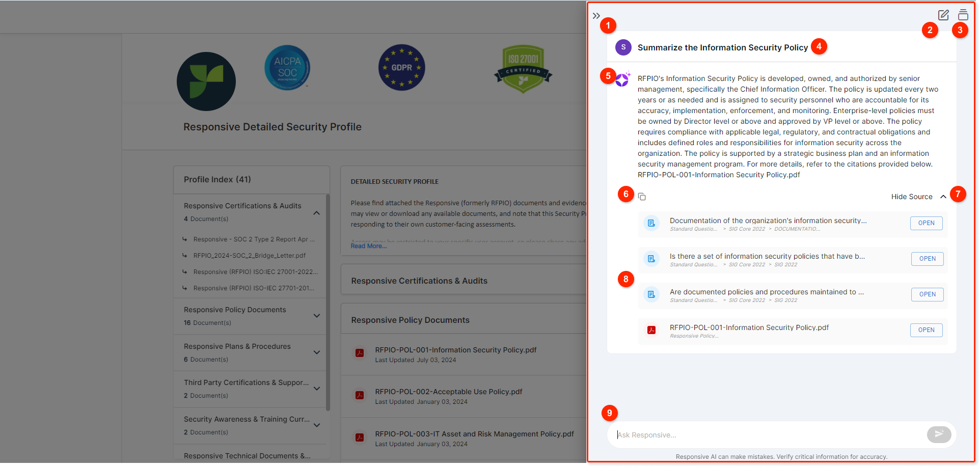Screen dimensions: 980x467
Task: Click the Hide Source label
Action: [912, 197]
